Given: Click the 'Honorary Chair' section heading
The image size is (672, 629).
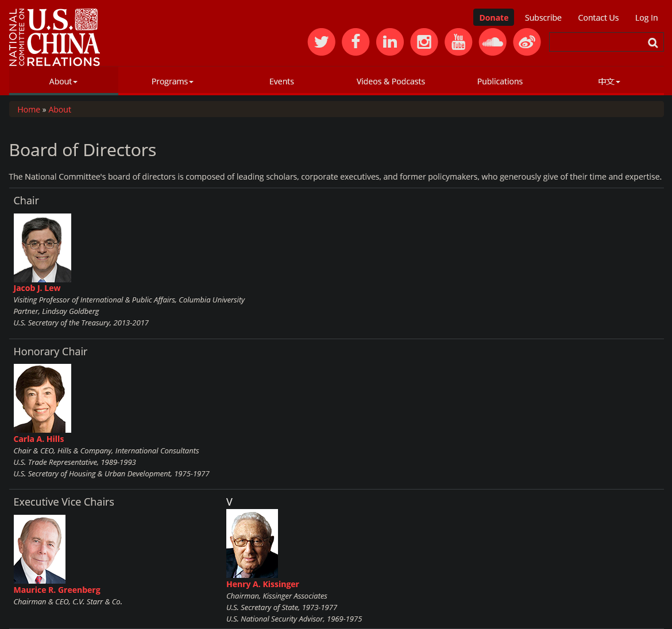Looking at the screenshot, I should pos(51,352).
